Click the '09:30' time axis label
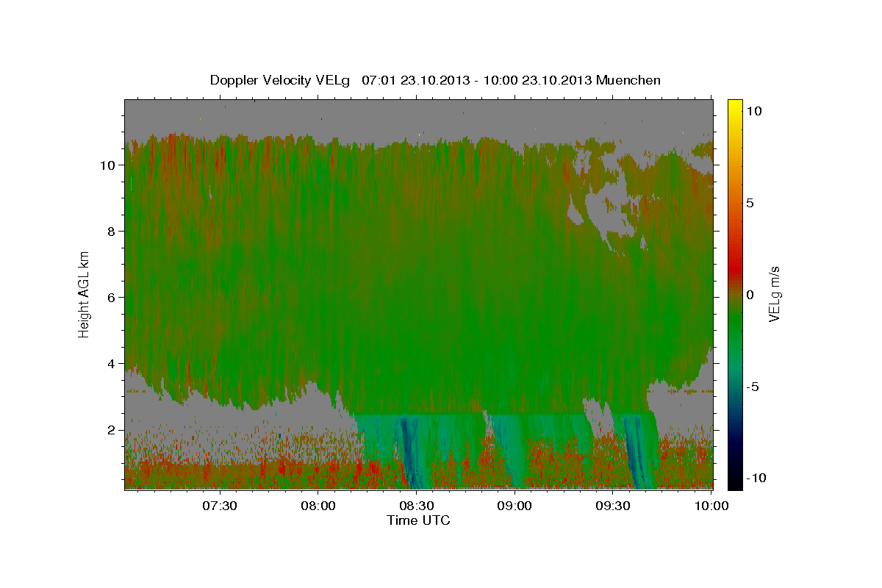 pyautogui.click(x=613, y=506)
